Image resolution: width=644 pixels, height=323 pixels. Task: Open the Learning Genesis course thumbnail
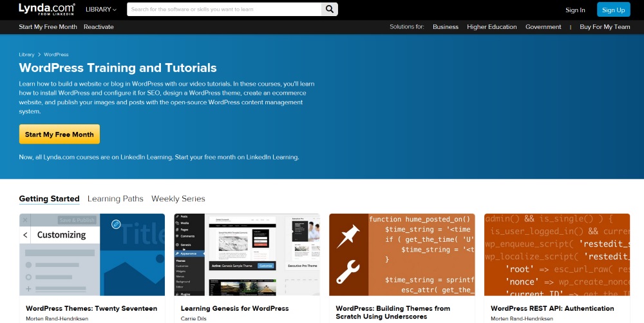click(247, 254)
